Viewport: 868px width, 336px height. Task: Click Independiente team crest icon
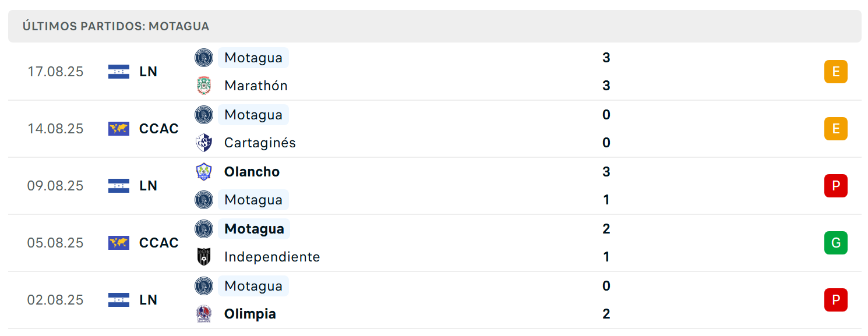point(204,257)
